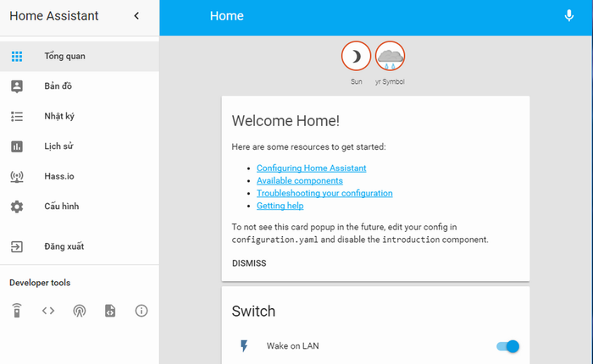Open Lịch sử in the sidebar
593x364 pixels.
pyautogui.click(x=59, y=146)
